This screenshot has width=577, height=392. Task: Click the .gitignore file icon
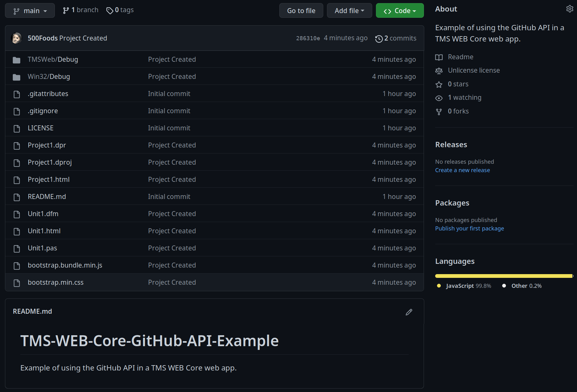(17, 111)
